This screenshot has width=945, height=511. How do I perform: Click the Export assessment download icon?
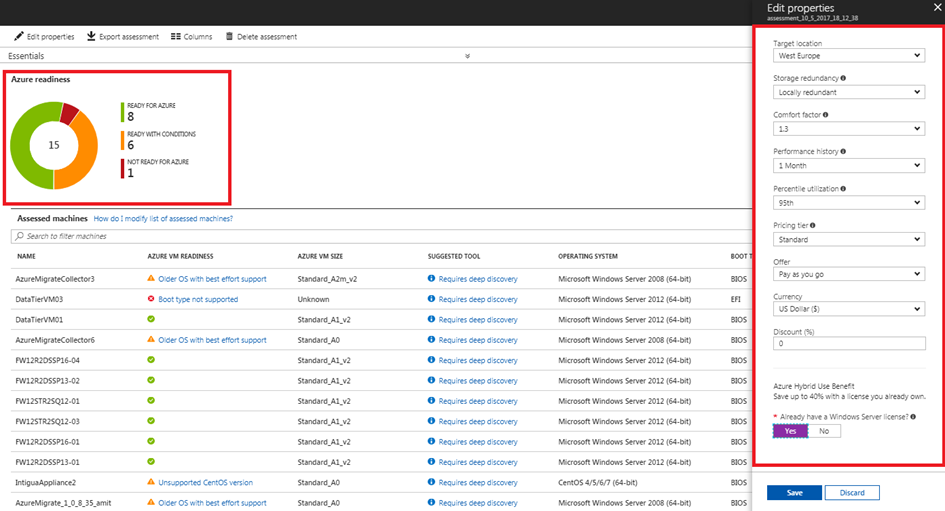coord(91,36)
